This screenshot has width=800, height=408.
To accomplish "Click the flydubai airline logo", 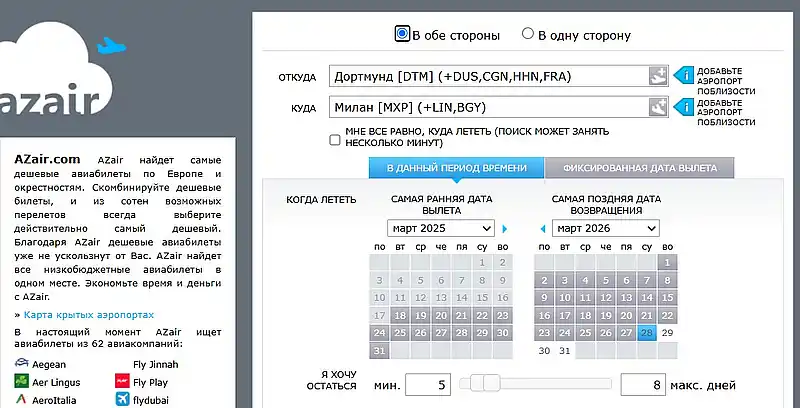I will coord(122,399).
